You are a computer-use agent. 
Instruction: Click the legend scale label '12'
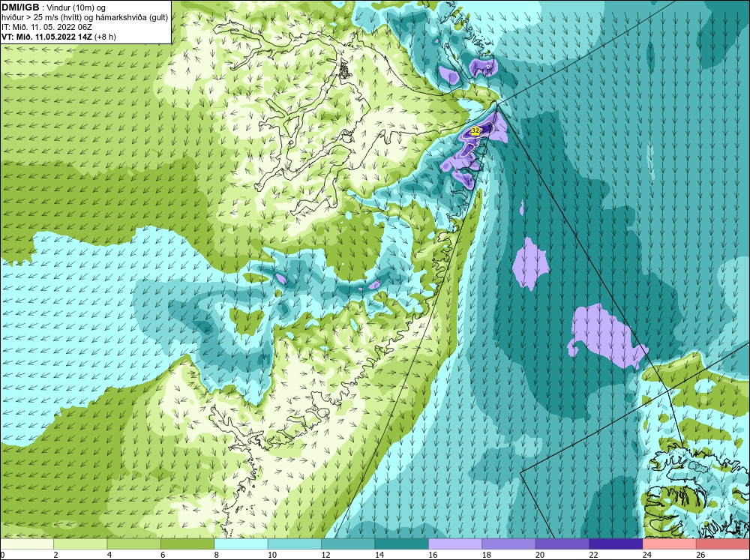tap(325, 555)
